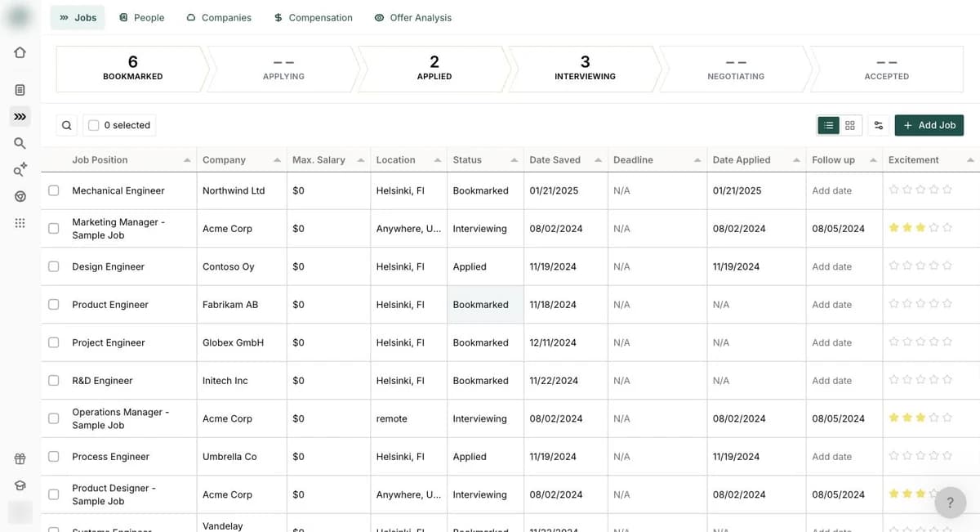Viewport: 980px width, 532px height.
Task: Sort by the Deadline column arrow
Action: (697, 160)
